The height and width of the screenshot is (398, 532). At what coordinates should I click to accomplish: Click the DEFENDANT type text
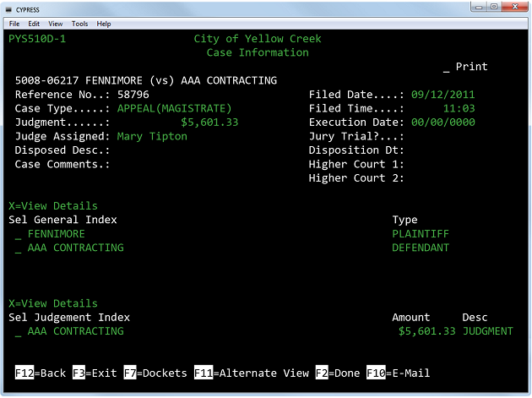[421, 248]
